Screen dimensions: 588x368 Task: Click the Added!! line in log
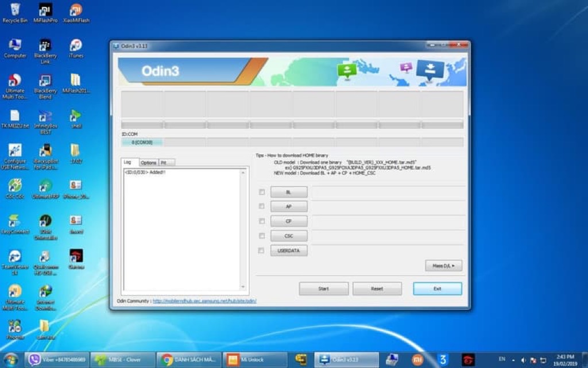click(x=145, y=172)
